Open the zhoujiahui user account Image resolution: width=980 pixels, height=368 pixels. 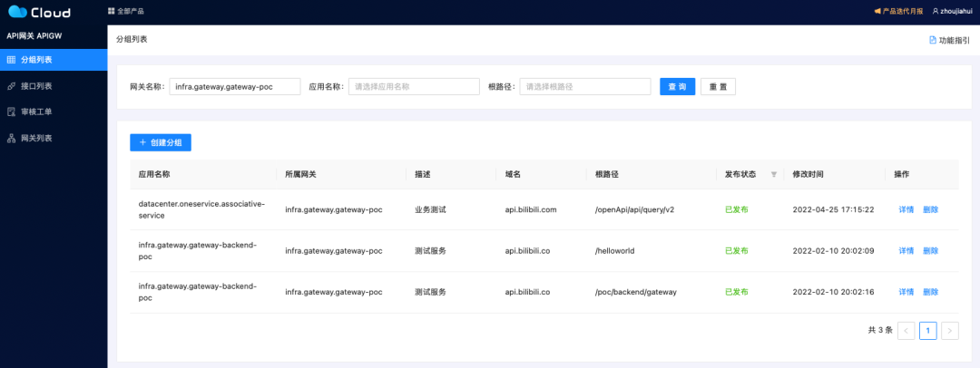(x=953, y=11)
